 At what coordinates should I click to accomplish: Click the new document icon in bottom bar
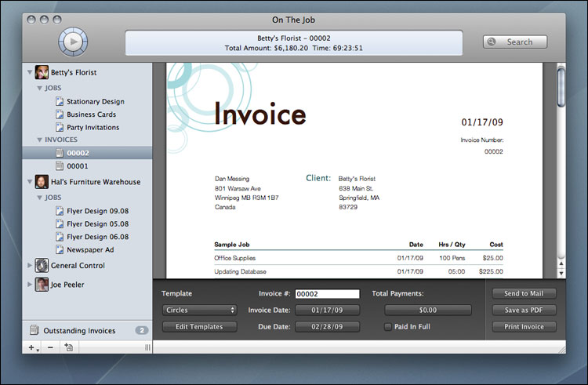(69, 347)
